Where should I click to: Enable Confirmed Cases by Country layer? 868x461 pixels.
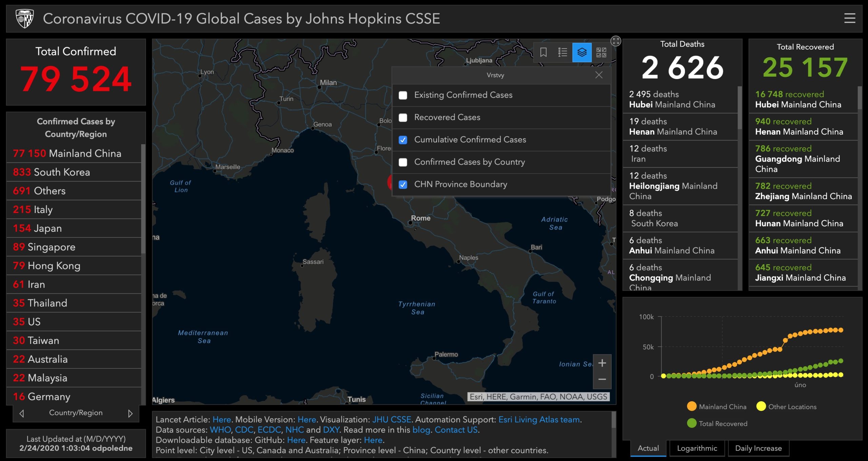[403, 162]
